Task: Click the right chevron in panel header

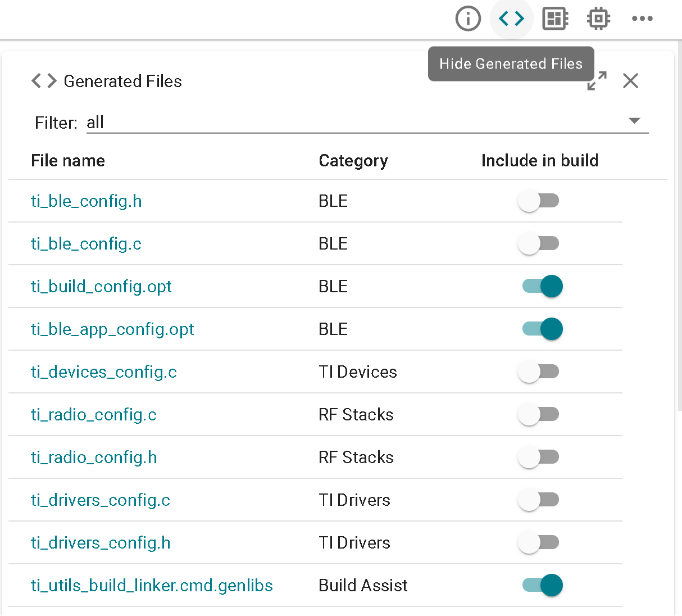Action: (x=51, y=81)
